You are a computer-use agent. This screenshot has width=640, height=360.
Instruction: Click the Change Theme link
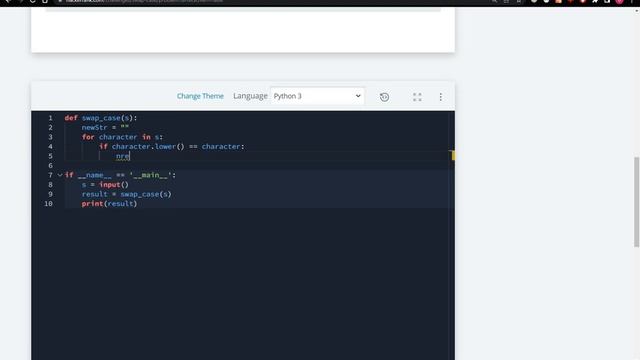(200, 96)
